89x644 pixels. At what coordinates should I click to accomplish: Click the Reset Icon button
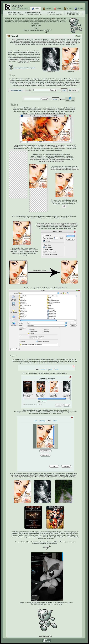coord(45,455)
